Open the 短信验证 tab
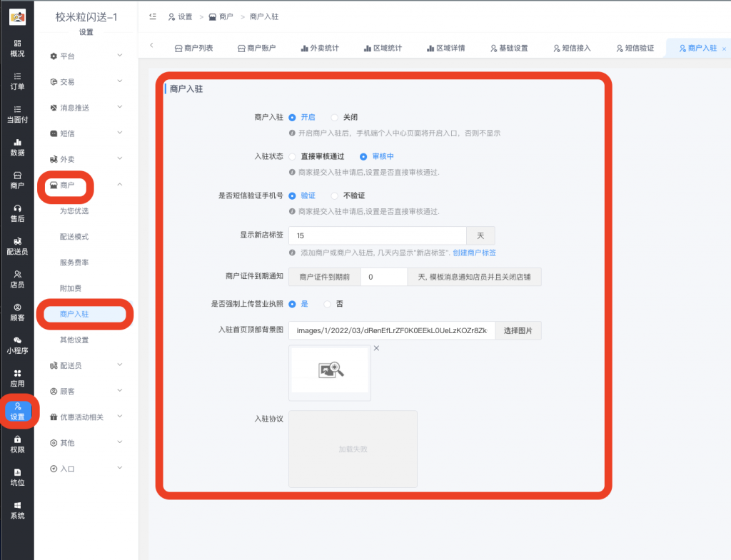 (x=635, y=48)
